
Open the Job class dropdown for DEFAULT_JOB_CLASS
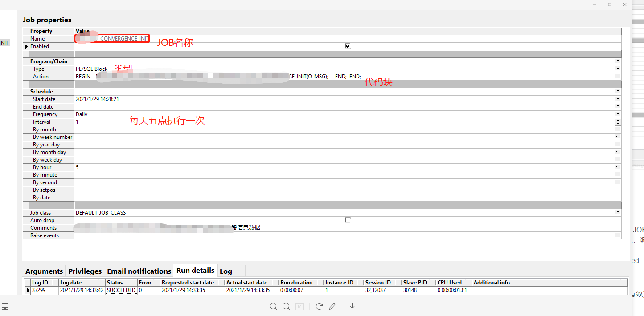(x=618, y=212)
